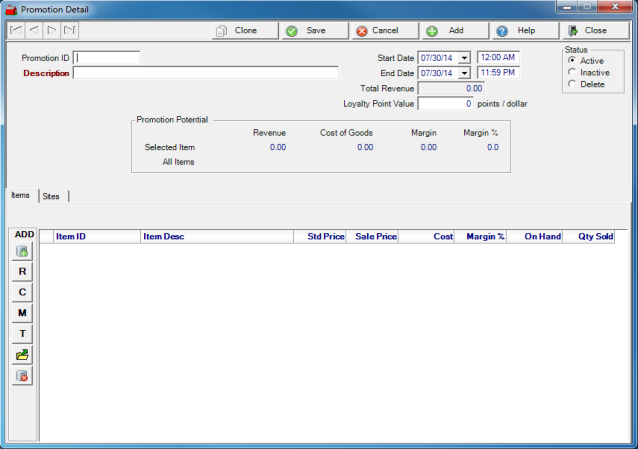Go to the first promotion record
Screen dimensions: 638x449
pyautogui.click(x=16, y=31)
